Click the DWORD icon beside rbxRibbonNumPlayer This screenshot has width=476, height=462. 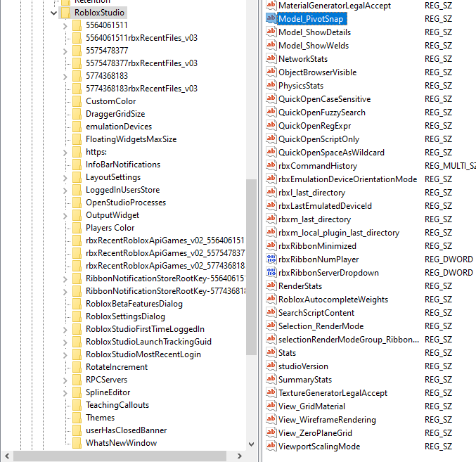[x=271, y=259]
